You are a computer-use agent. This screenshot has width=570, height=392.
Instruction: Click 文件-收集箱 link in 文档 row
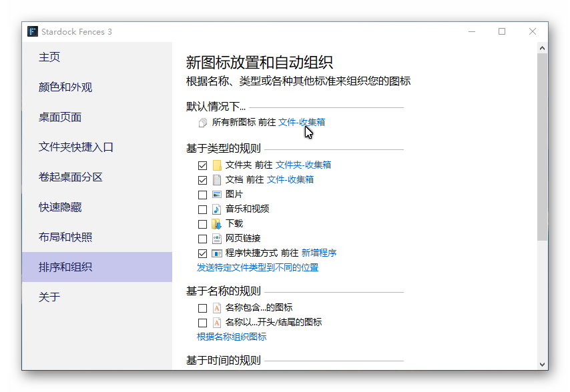click(290, 179)
